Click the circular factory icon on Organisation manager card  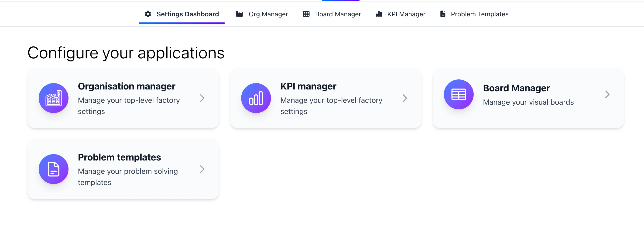[x=54, y=98]
